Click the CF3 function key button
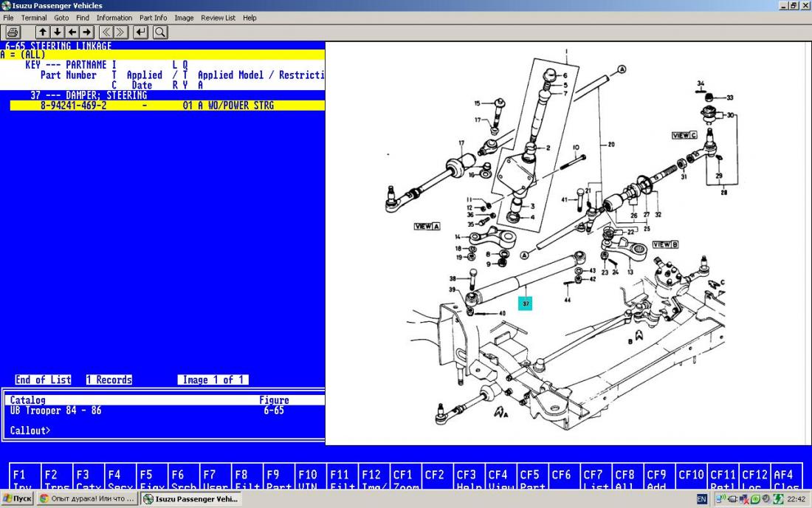This screenshot has height=508, width=812. click(x=469, y=476)
